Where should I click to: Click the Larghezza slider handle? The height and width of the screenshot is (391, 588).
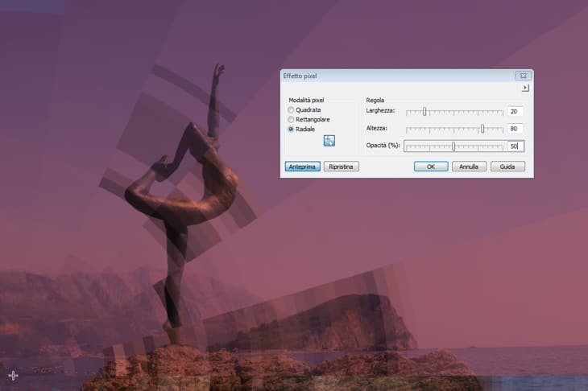pyautogui.click(x=424, y=112)
